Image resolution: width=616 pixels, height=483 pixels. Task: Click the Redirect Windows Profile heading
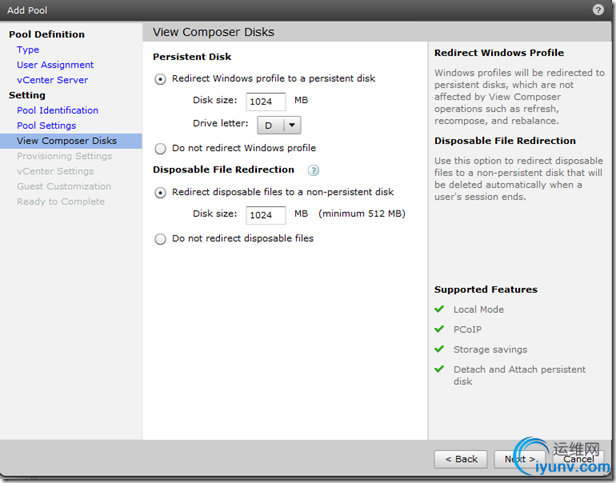click(x=499, y=53)
